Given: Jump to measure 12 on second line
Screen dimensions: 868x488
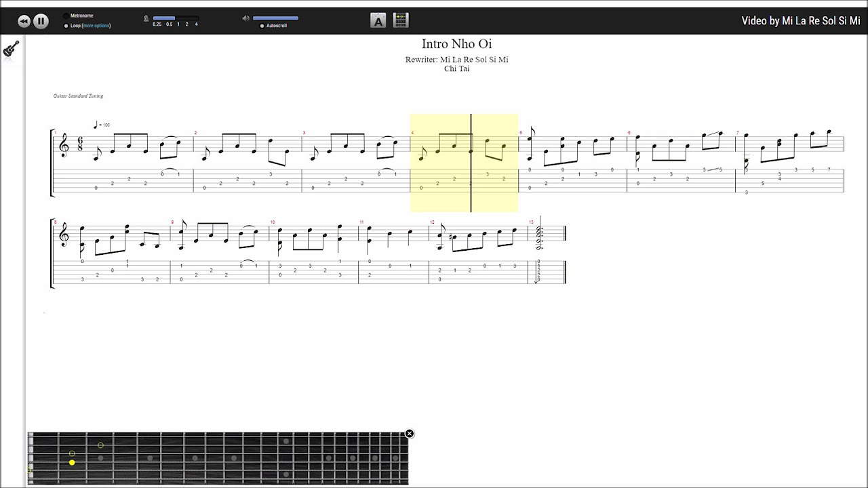Looking at the screenshot, I should tap(479, 252).
